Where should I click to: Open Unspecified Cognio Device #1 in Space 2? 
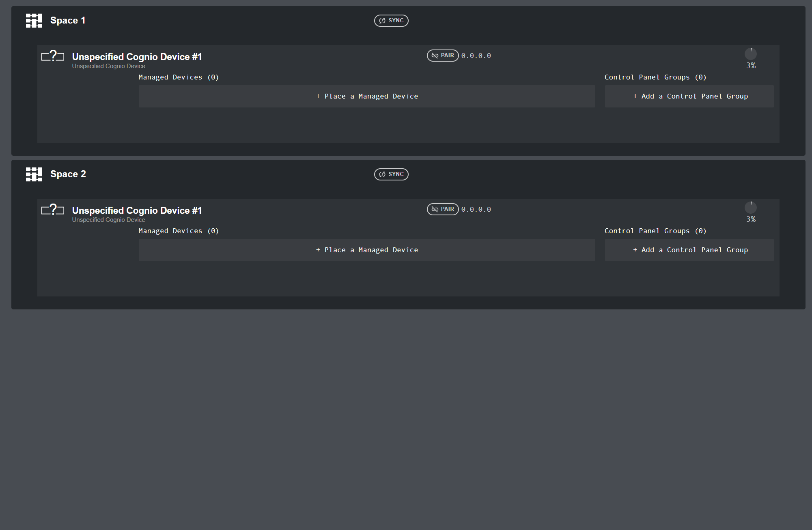pyautogui.click(x=137, y=210)
